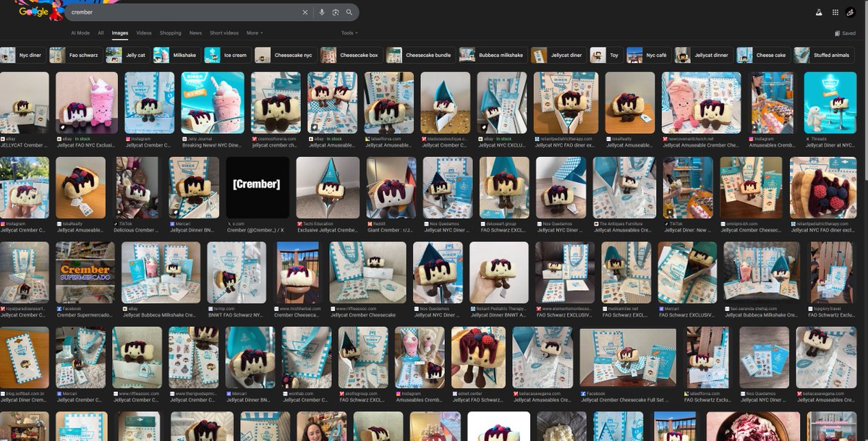
Task: Filter by the Jellycat diner chip
Action: 558,55
